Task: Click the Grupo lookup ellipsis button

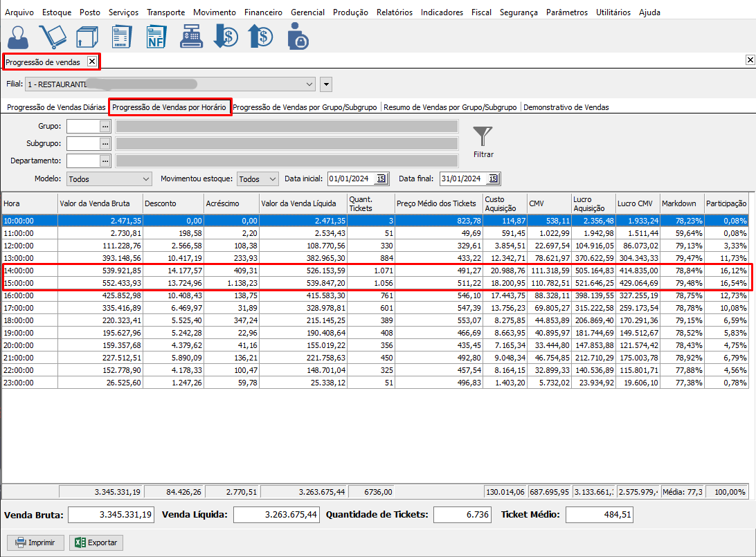Action: [105, 126]
